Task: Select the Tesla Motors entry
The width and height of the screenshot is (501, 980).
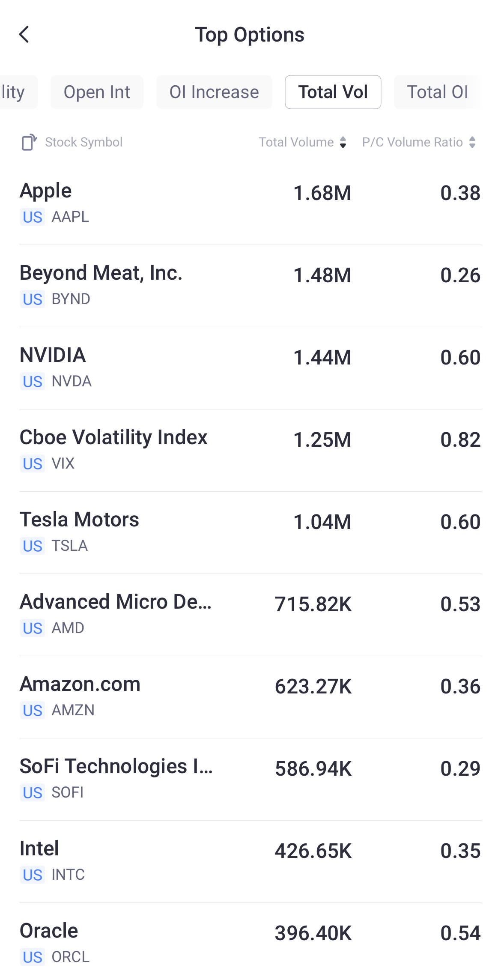Action: tap(250, 532)
